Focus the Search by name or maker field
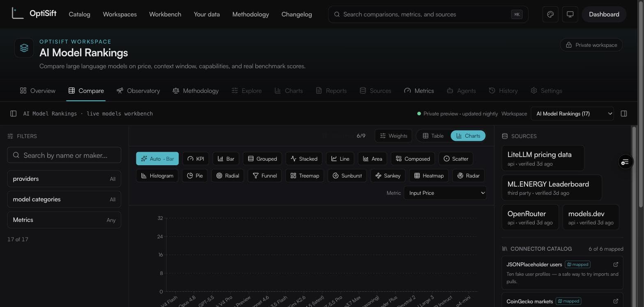 [x=64, y=155]
